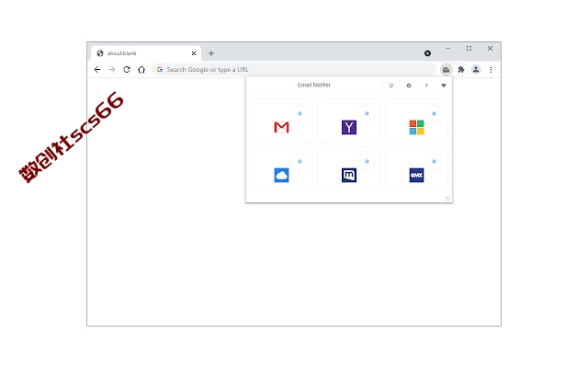Open the GMX mail tile
This screenshot has width=588, height=368.
pyautogui.click(x=416, y=168)
